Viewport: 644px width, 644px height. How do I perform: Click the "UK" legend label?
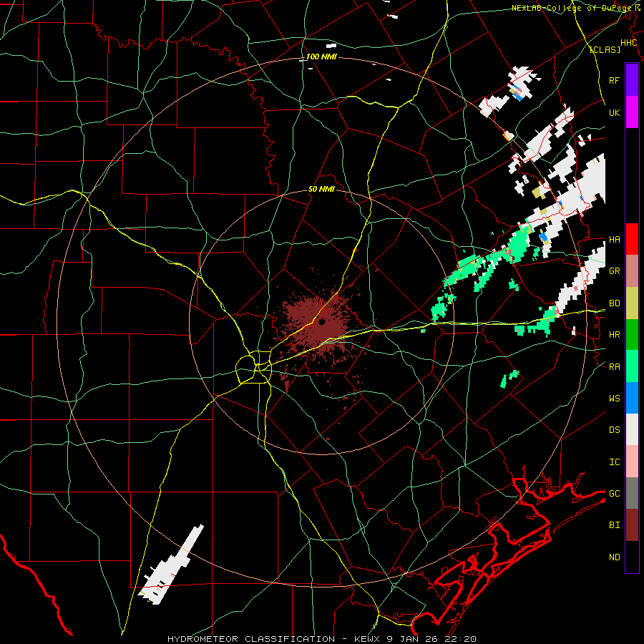pos(614,112)
